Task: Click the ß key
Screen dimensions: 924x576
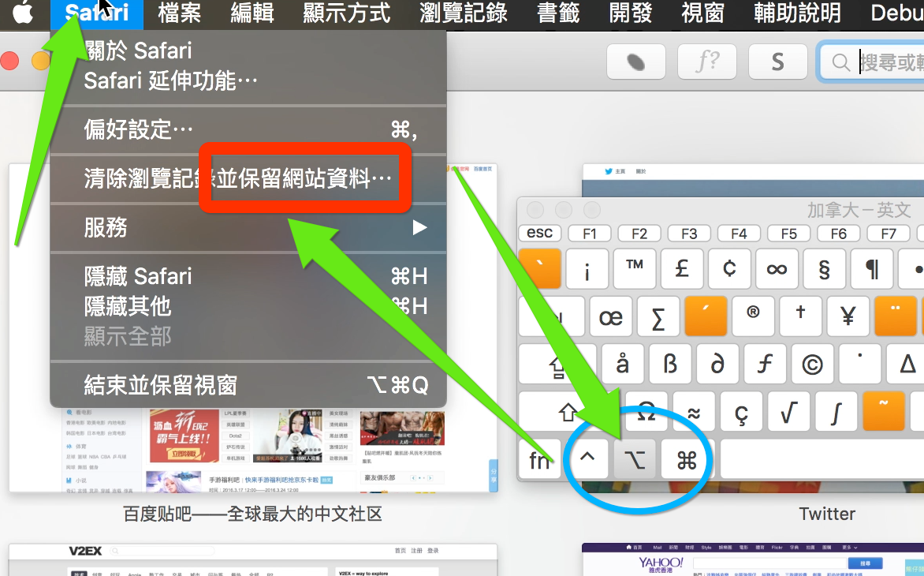Action: tap(670, 365)
